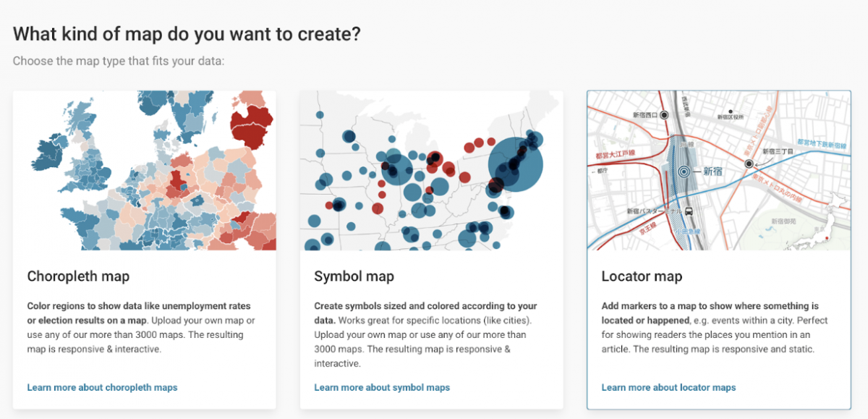Click the bus terminal icon on locator map
The width and height of the screenshot is (868, 419).
[x=688, y=211]
